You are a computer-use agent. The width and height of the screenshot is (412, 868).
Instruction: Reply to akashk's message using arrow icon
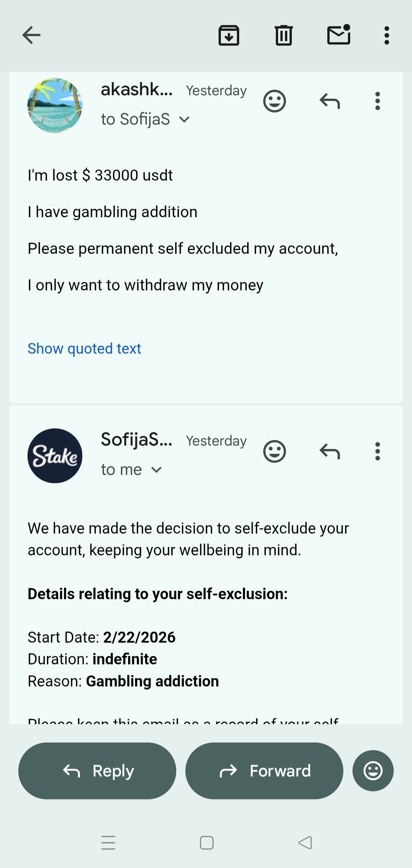click(x=330, y=101)
